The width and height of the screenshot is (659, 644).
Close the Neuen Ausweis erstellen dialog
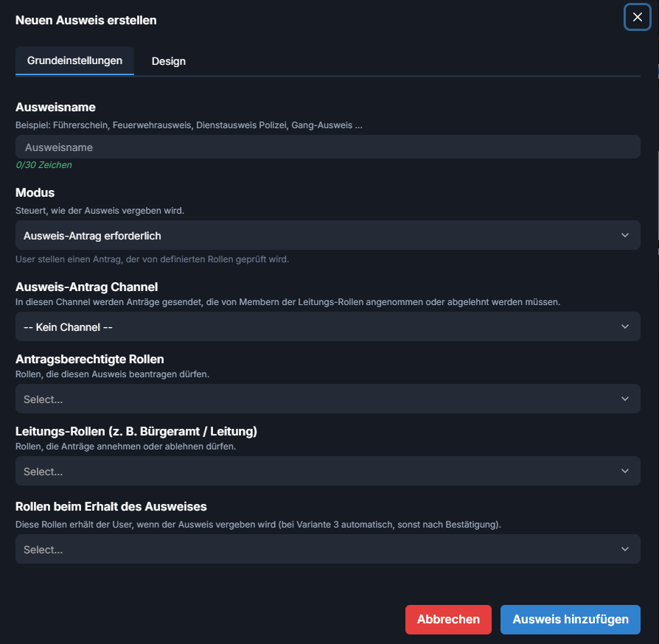[637, 17]
